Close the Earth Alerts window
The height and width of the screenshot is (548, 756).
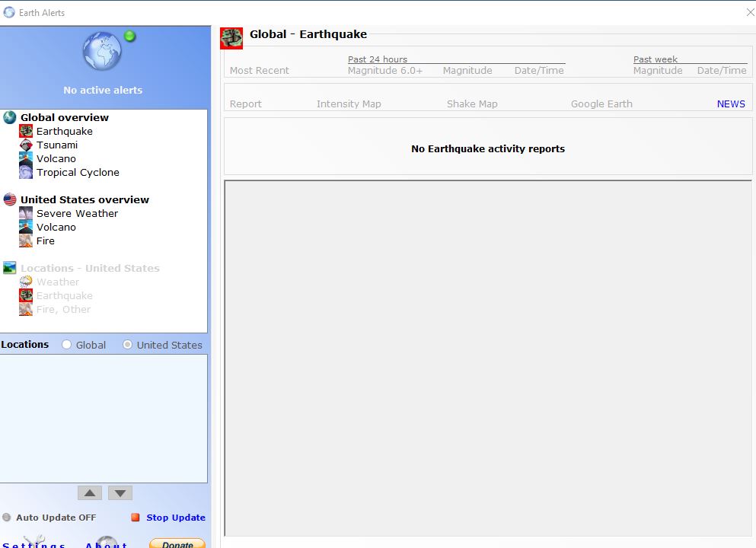750,12
